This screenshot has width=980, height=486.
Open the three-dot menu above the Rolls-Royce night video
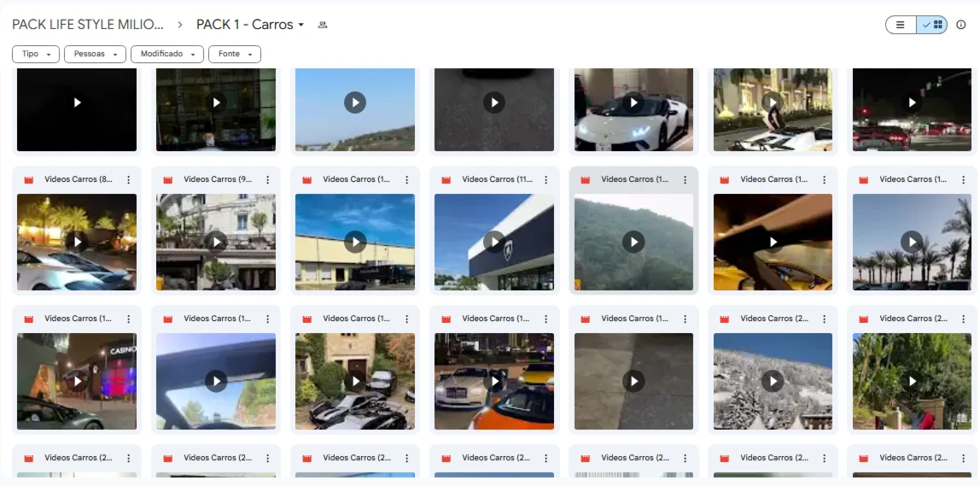coord(545,319)
